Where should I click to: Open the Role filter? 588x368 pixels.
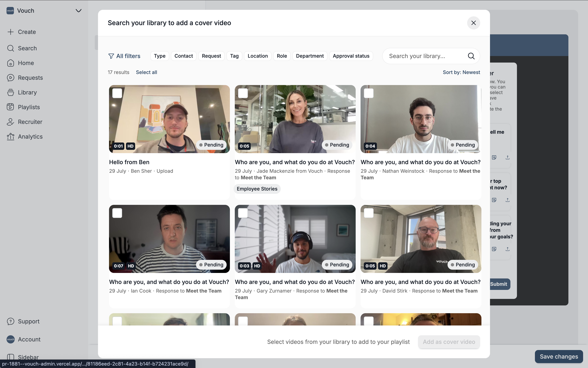click(282, 56)
